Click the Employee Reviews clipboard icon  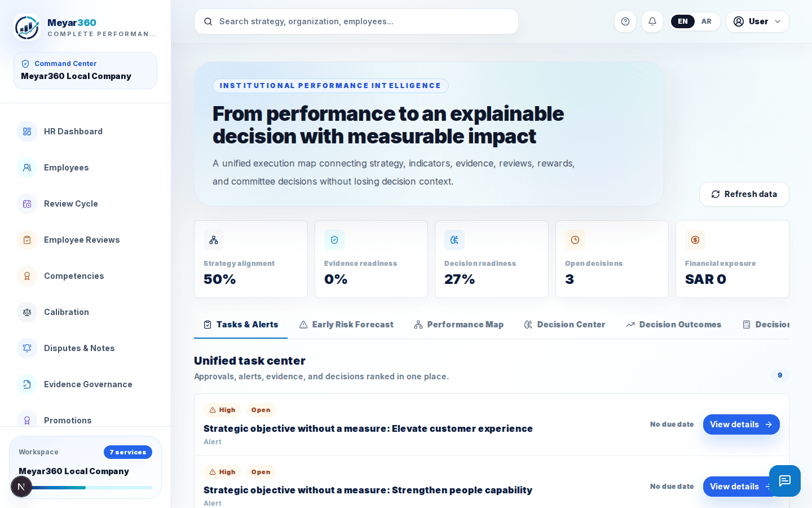pos(27,240)
